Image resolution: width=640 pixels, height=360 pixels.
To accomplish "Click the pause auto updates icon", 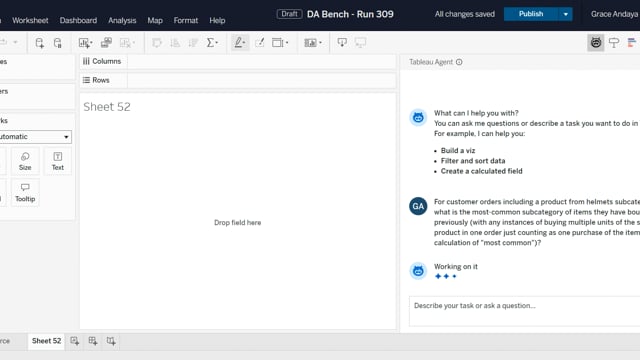I will [x=58, y=43].
